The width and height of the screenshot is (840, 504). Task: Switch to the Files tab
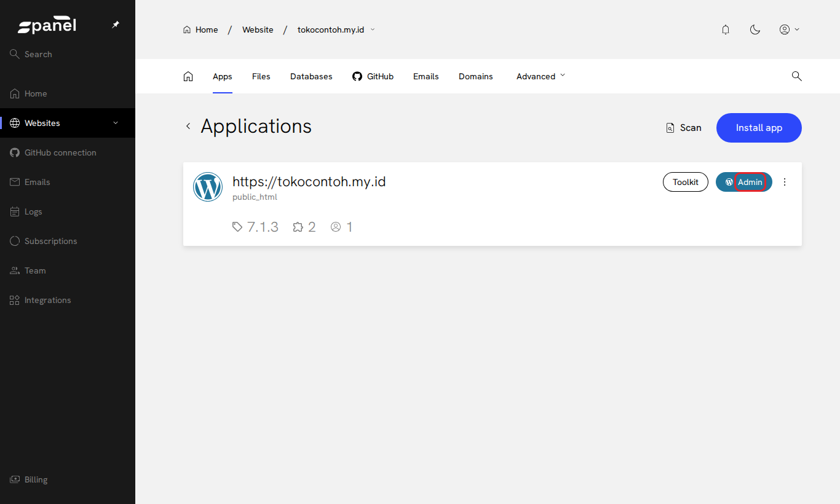(x=261, y=76)
